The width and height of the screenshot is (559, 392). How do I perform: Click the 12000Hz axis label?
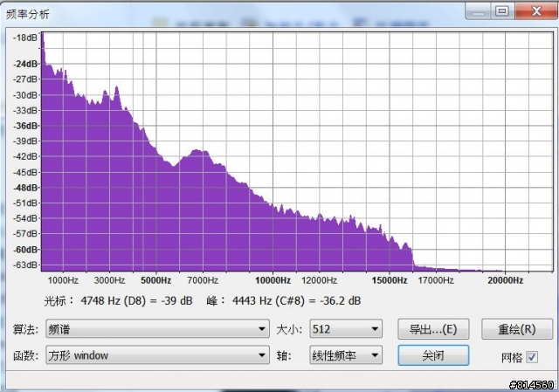(x=319, y=280)
